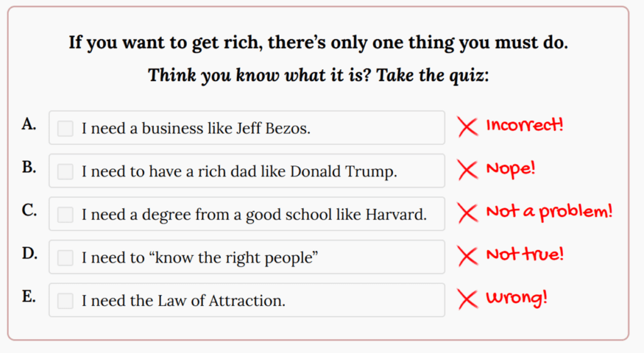644x353 pixels.
Task: Click the red X next to Wrong!
Action: click(x=467, y=300)
